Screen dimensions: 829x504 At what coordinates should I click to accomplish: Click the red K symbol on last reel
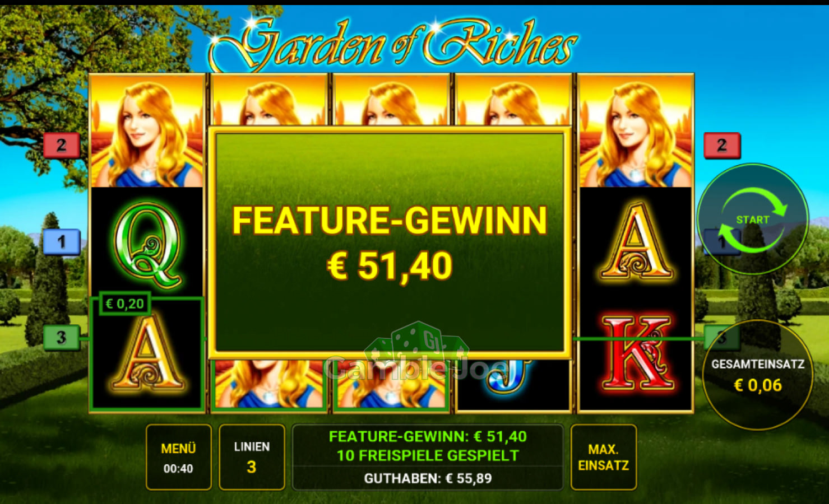tap(636, 352)
